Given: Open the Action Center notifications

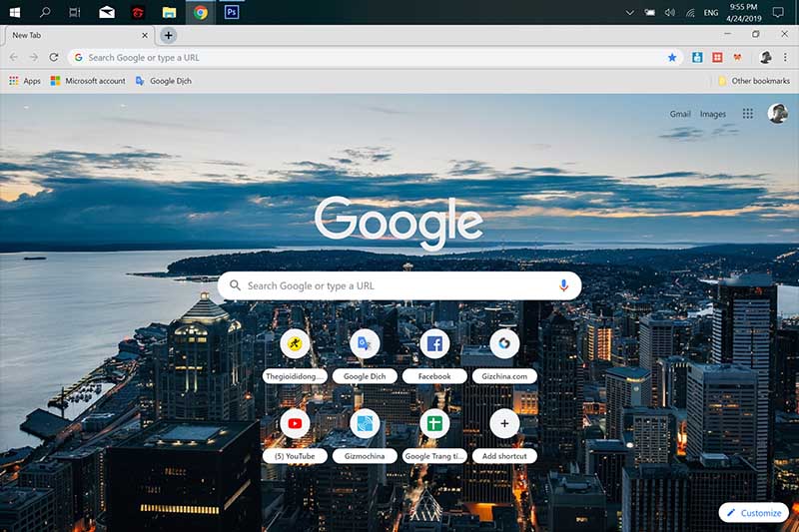Looking at the screenshot, I should [x=778, y=13].
